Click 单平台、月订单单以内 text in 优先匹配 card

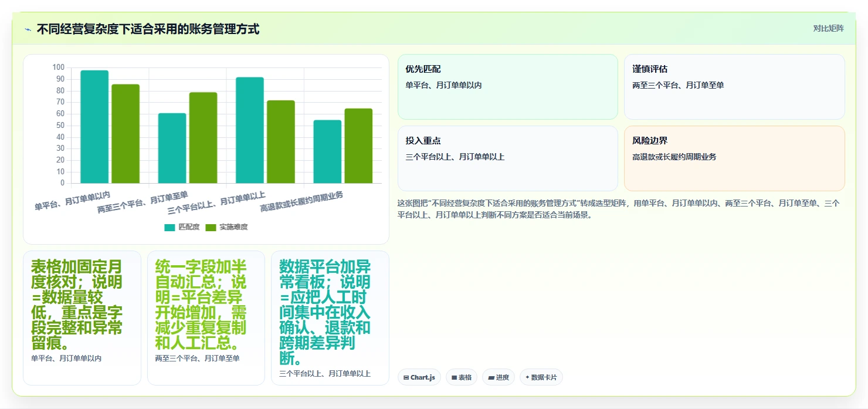443,85
